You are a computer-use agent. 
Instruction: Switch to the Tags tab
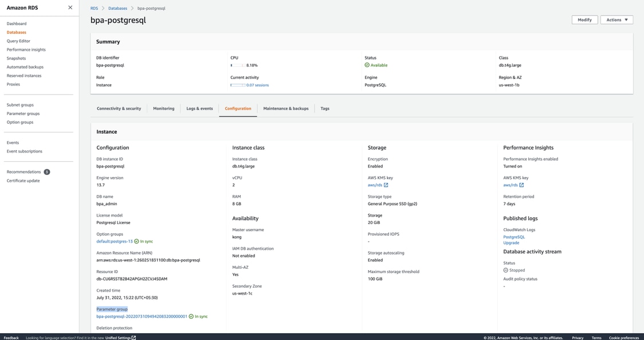[325, 108]
